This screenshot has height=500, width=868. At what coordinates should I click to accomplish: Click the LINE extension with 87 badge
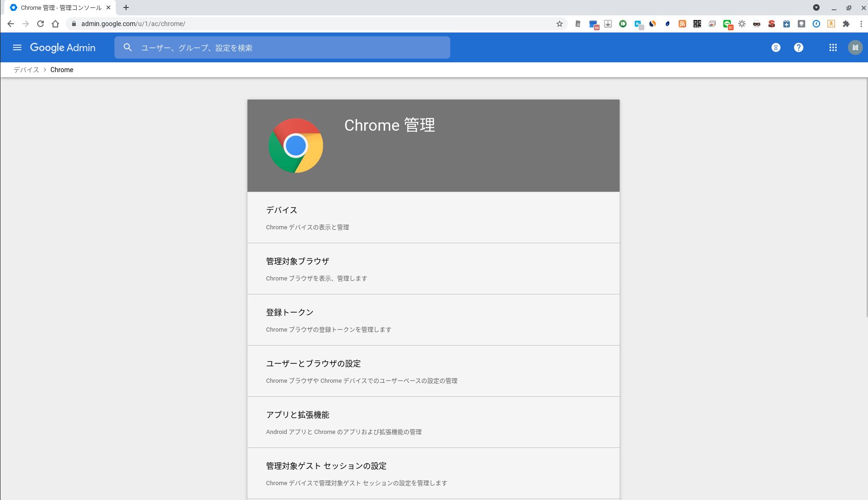[x=728, y=24]
